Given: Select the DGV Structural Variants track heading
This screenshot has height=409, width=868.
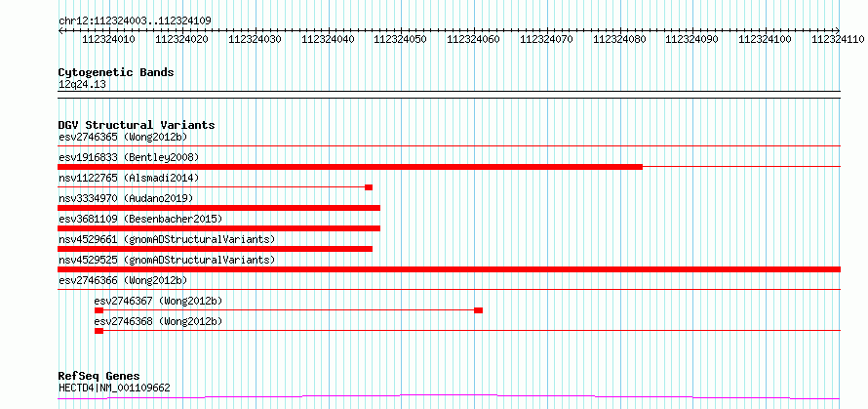Looking at the screenshot, I should click(137, 125).
